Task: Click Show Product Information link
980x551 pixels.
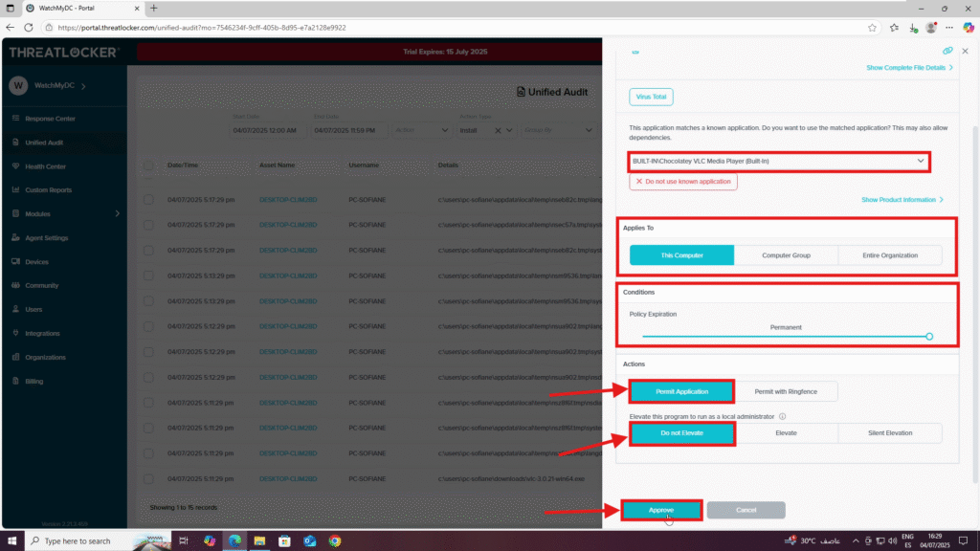Action: point(902,200)
